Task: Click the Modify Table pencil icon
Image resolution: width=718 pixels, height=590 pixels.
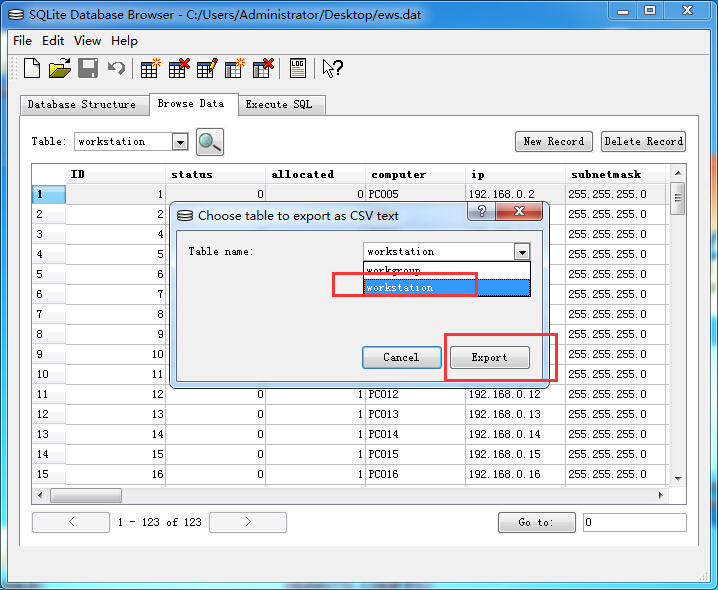Action: 207,68
